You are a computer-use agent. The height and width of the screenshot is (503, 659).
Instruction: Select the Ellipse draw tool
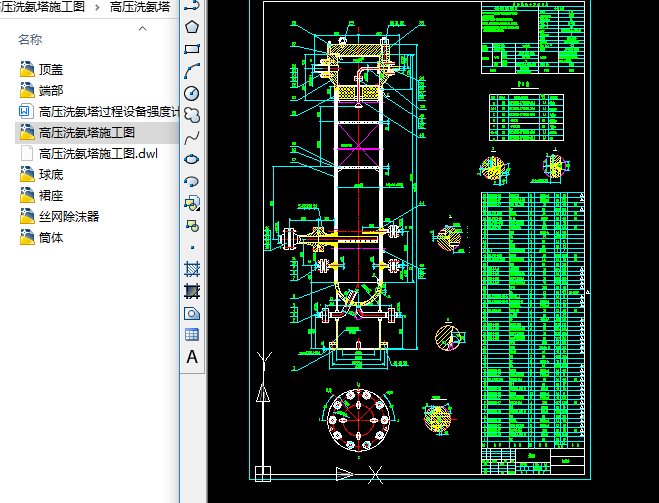coord(192,159)
